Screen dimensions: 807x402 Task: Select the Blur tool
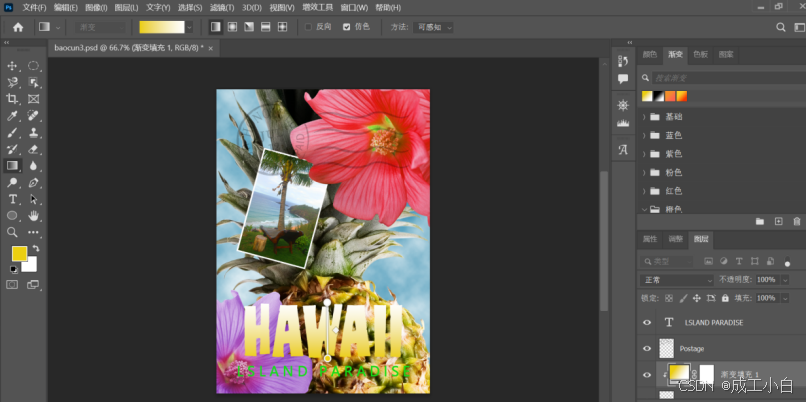click(33, 166)
